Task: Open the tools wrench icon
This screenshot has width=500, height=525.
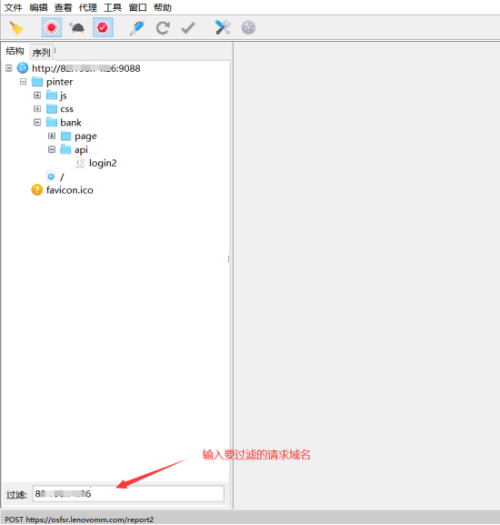Action: [x=223, y=27]
